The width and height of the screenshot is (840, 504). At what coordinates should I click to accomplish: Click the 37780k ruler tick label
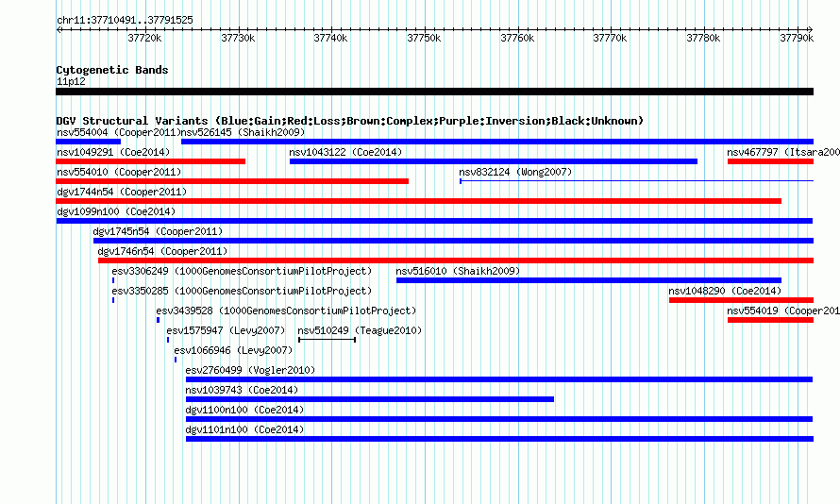(703, 38)
